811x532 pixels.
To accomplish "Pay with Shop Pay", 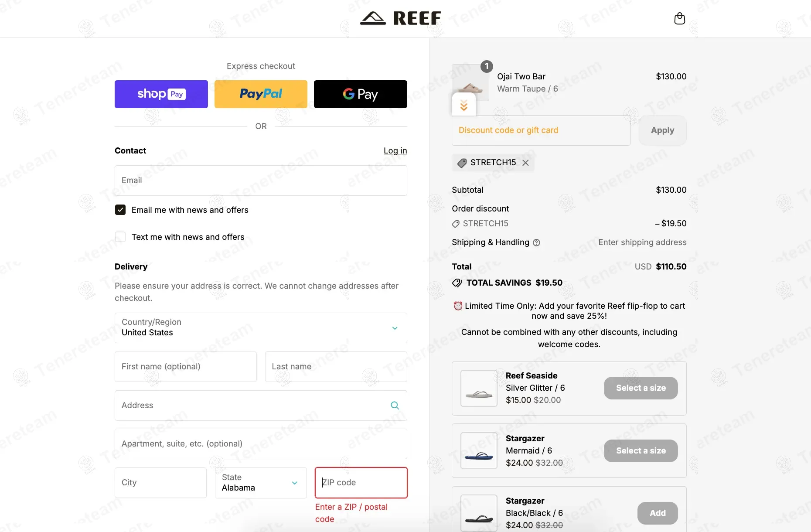I will pos(161,94).
